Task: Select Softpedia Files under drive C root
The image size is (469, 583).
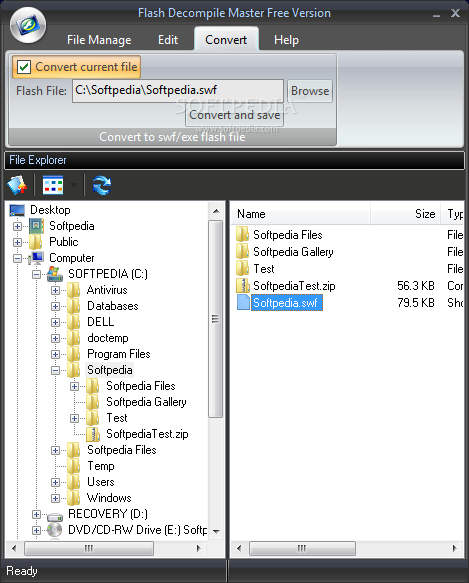Action: [122, 450]
